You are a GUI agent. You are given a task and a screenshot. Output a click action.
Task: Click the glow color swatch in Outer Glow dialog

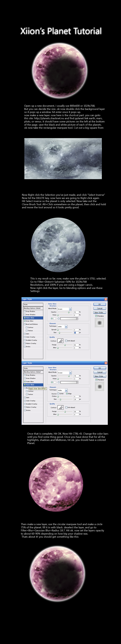(55, 318)
